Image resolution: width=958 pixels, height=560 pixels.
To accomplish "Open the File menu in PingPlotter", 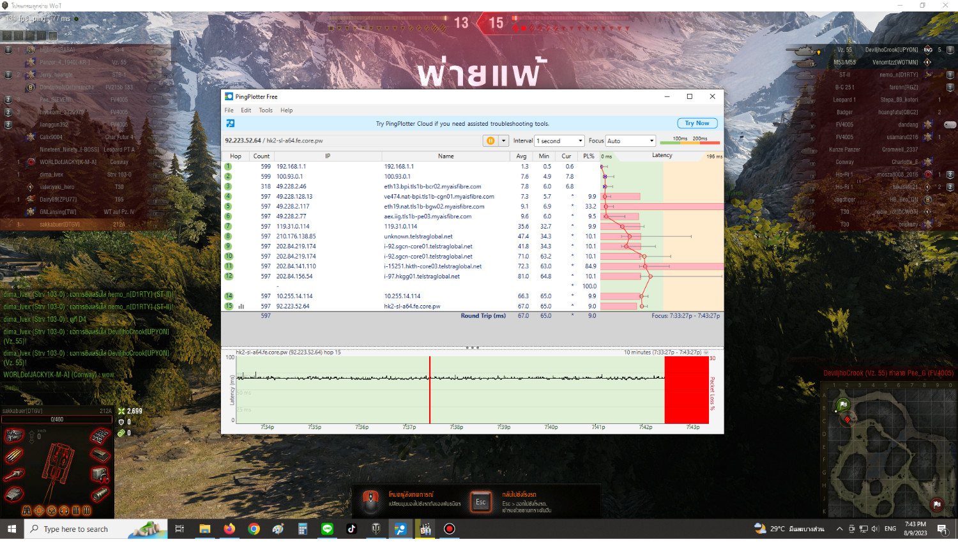I will pyautogui.click(x=229, y=110).
